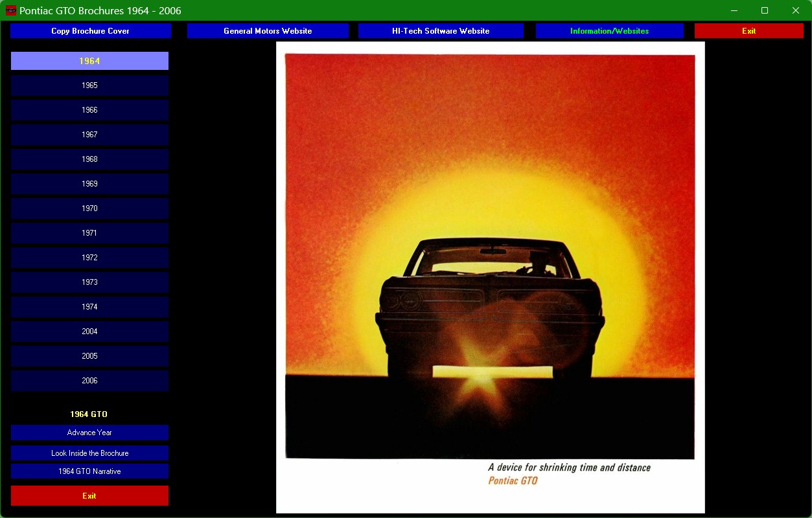Select the 2006 year button
This screenshot has width=812, height=518.
point(89,381)
